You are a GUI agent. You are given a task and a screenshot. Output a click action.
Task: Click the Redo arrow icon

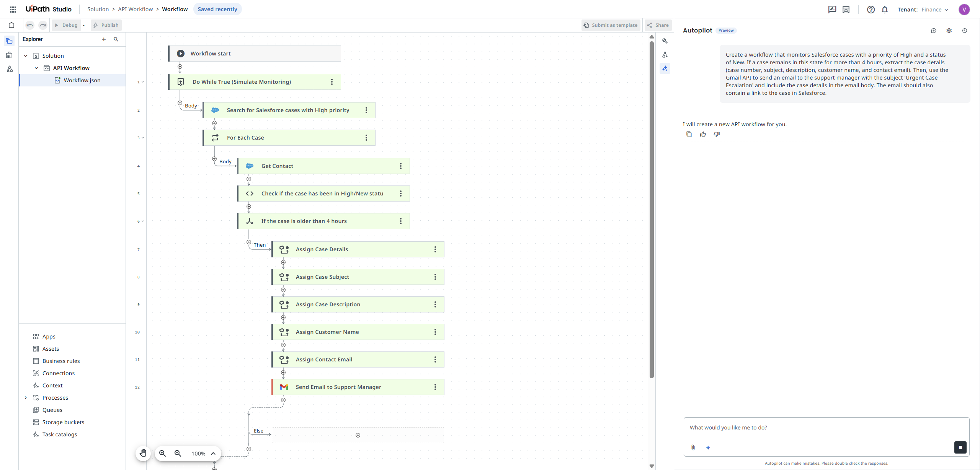(x=43, y=25)
